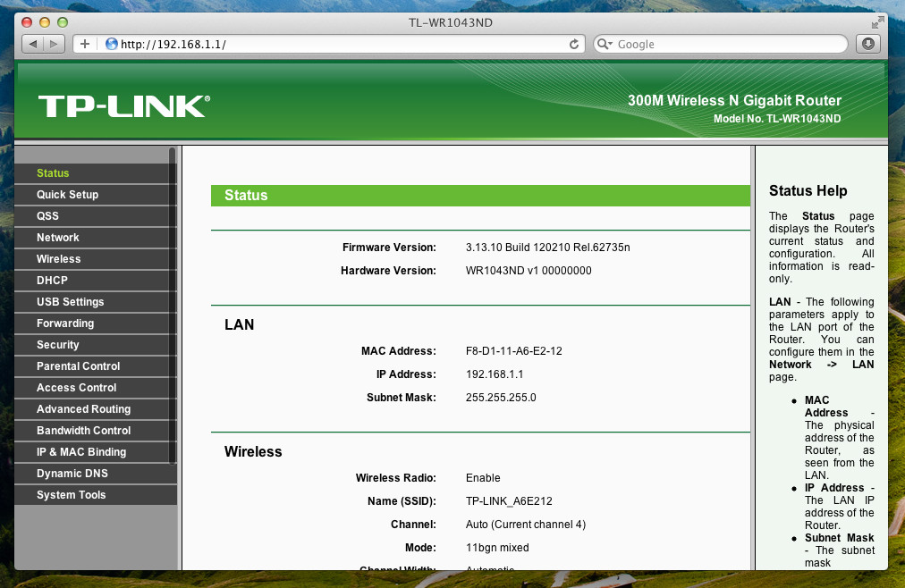Select QSS in the sidebar
905x588 pixels.
click(x=95, y=215)
